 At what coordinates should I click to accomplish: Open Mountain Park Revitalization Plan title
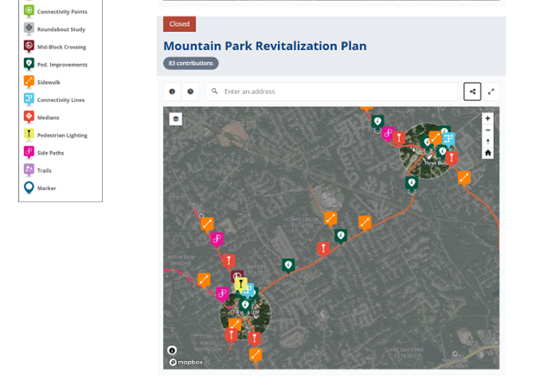[x=264, y=46]
